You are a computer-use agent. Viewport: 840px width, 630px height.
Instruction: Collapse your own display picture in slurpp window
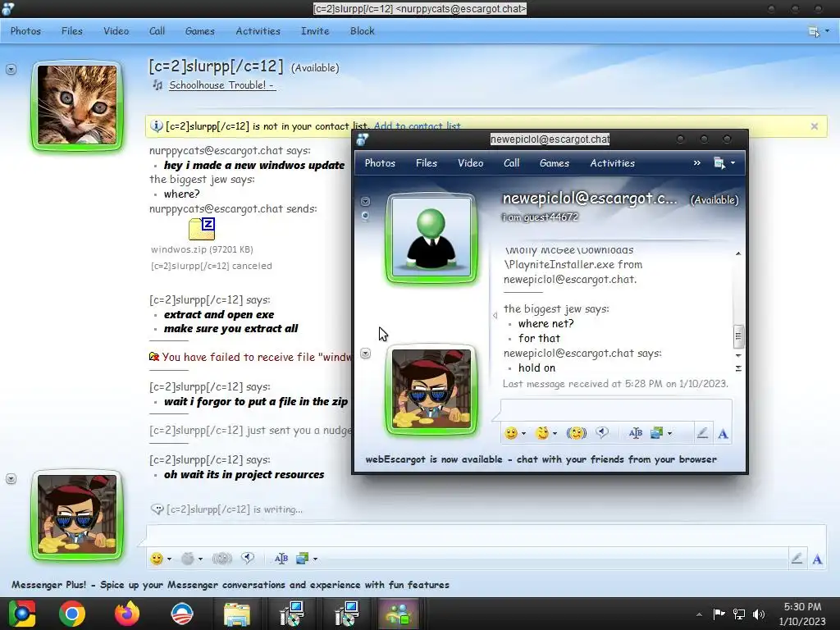pos(11,479)
